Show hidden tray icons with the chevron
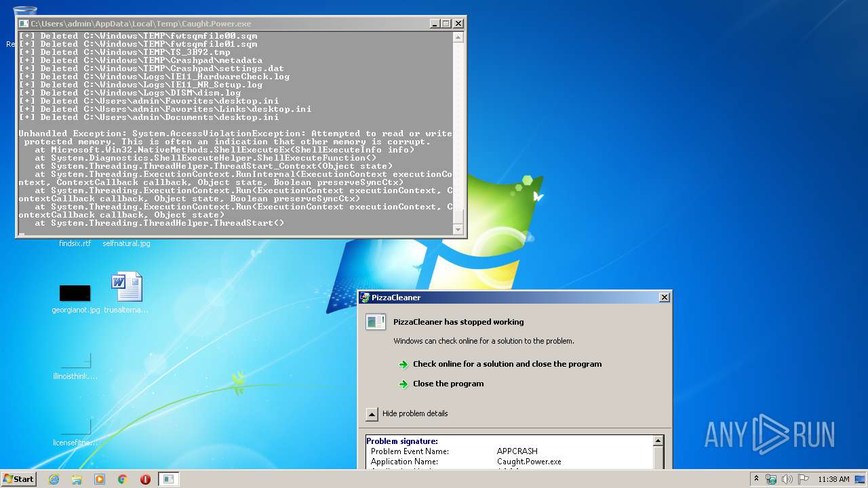The width and height of the screenshot is (868, 488). pyautogui.click(x=756, y=479)
